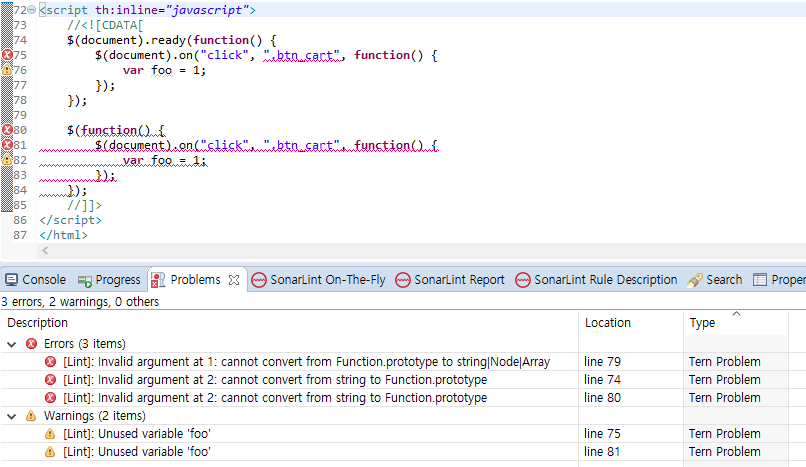
Task: Open the SonarLint On-The-Fly tab
Action: (318, 280)
